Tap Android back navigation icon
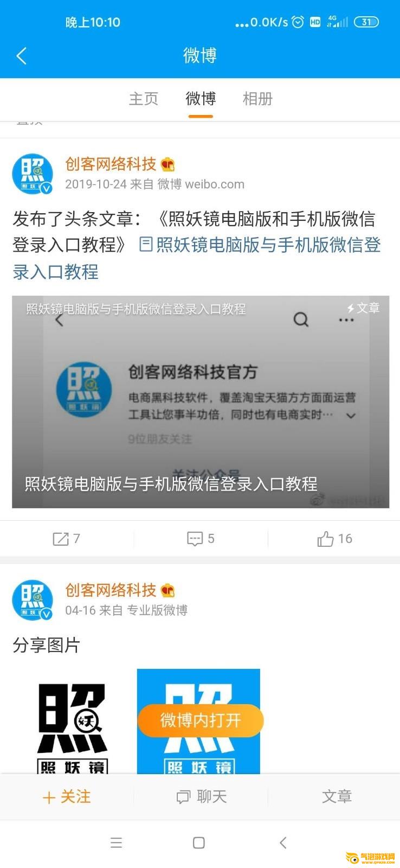This screenshot has width=400, height=868. click(x=282, y=843)
